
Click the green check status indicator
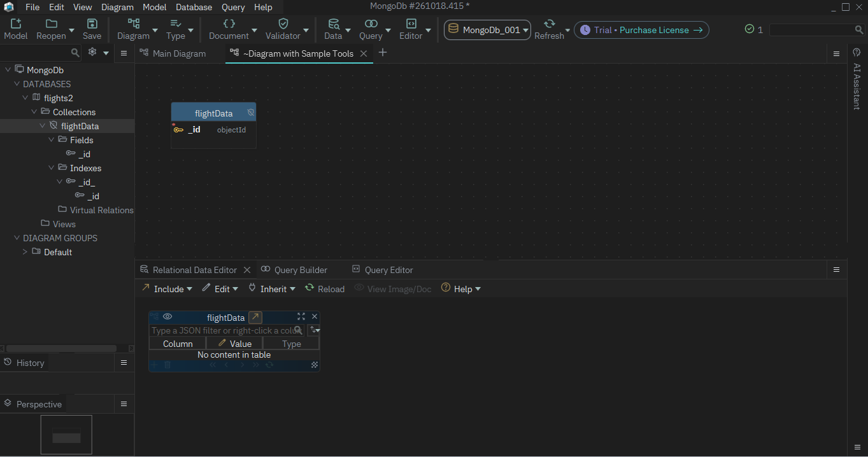click(750, 29)
